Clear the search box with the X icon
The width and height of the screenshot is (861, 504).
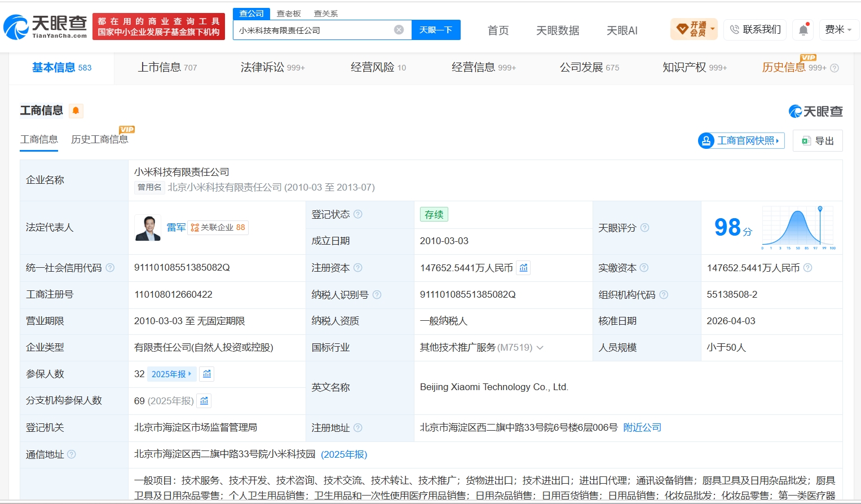tap(399, 30)
